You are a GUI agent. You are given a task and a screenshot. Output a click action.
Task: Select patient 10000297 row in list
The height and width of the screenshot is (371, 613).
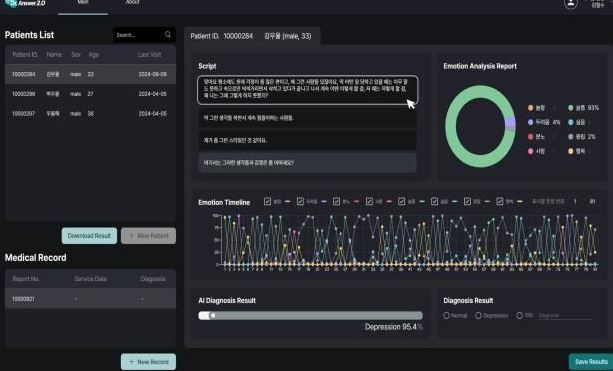pos(90,114)
